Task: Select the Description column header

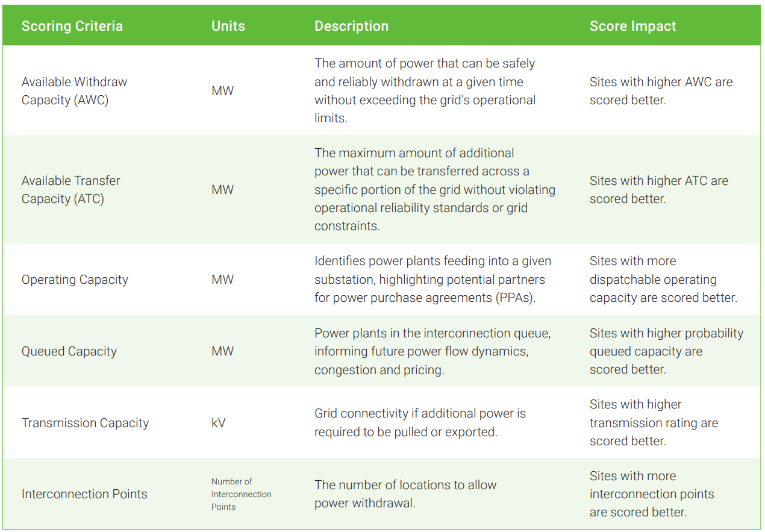Action: click(x=351, y=27)
